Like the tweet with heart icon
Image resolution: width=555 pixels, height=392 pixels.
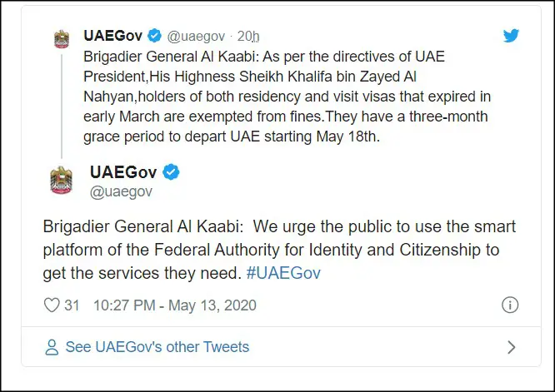click(x=52, y=305)
